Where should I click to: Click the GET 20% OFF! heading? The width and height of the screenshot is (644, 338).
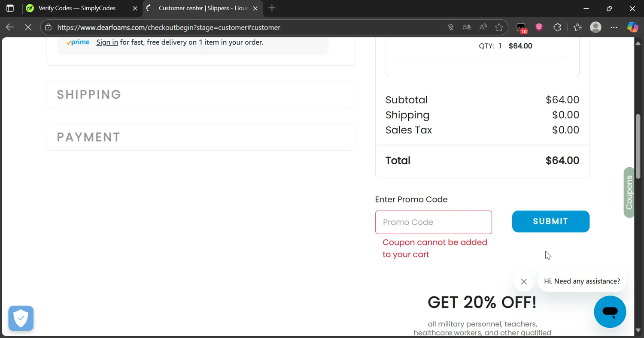(x=482, y=302)
